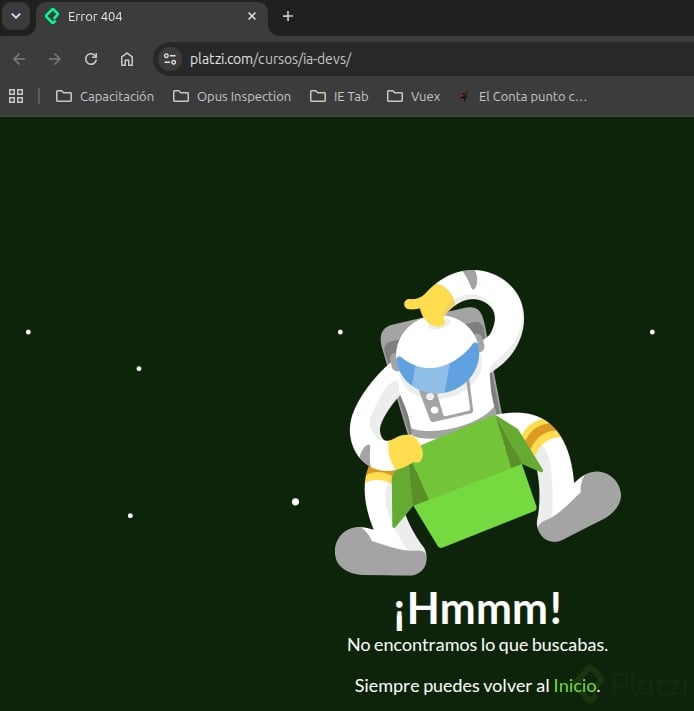This screenshot has width=694, height=711.
Task: Open the Vuex bookmark folder
Action: tap(413, 96)
